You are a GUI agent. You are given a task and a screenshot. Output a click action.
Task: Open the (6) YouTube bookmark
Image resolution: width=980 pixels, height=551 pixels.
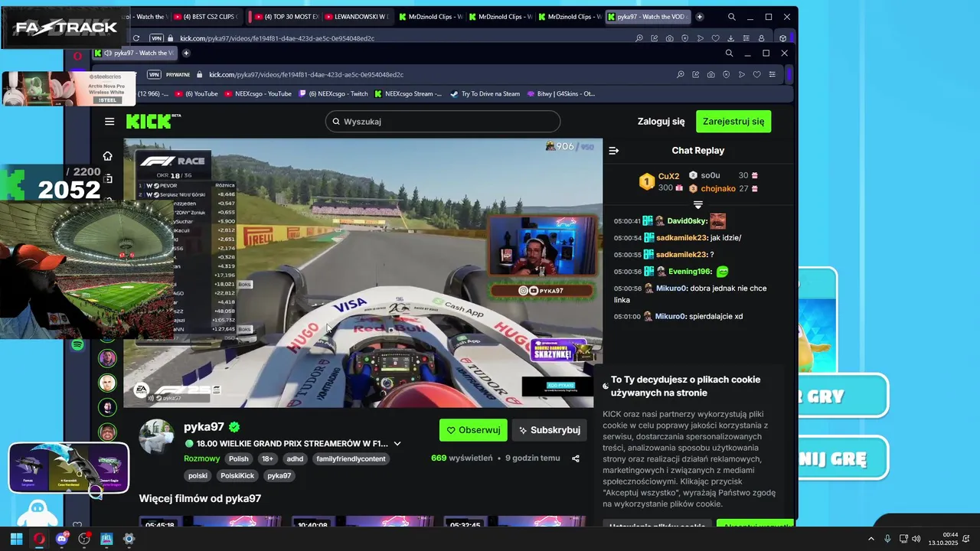197,94
